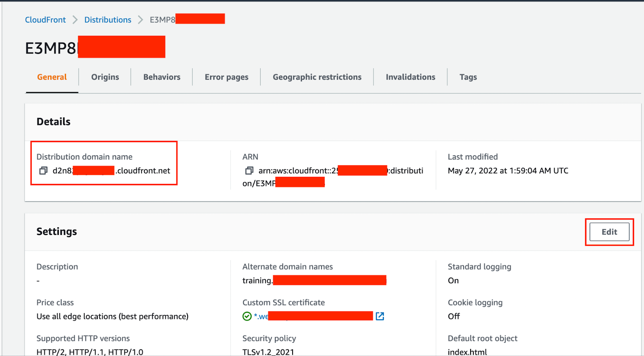Select the Last modified date value
The width and height of the screenshot is (644, 356).
pos(508,171)
